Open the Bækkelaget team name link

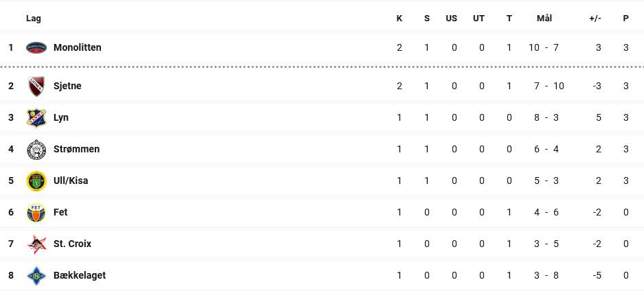point(79,275)
